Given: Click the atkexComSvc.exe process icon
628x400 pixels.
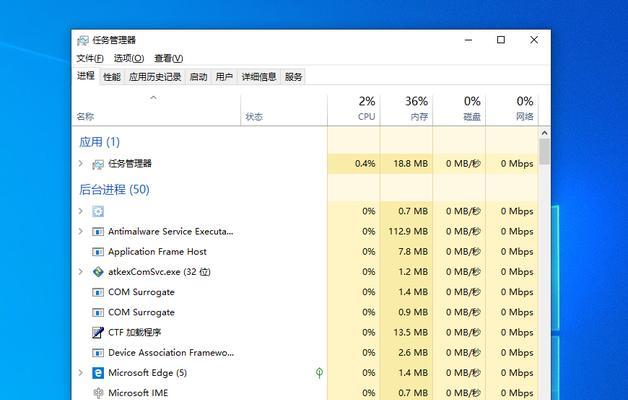Looking at the screenshot, I should pos(98,272).
